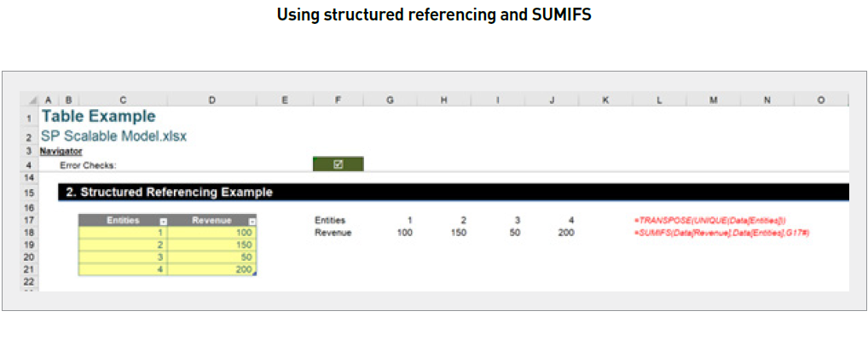Click the Table Example title cell
The height and width of the screenshot is (340, 868).
point(98,117)
